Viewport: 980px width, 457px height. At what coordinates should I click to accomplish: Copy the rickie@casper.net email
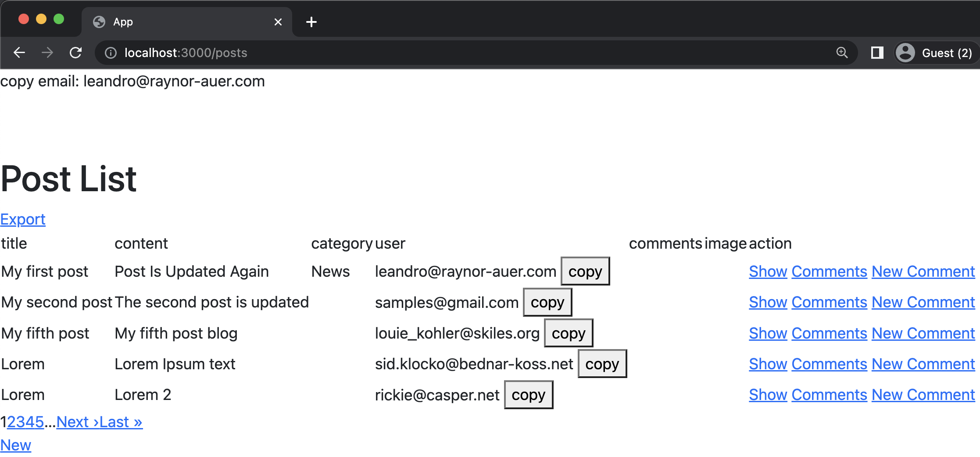pos(529,395)
